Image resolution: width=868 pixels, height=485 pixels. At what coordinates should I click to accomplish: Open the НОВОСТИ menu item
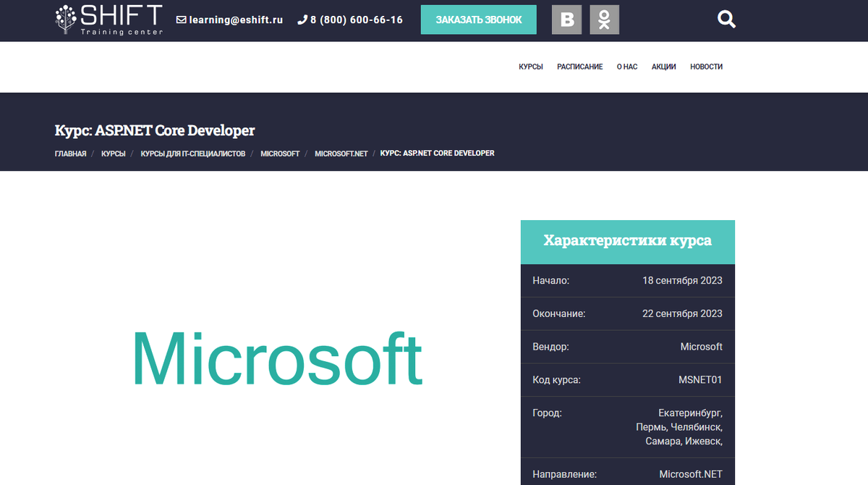(707, 67)
